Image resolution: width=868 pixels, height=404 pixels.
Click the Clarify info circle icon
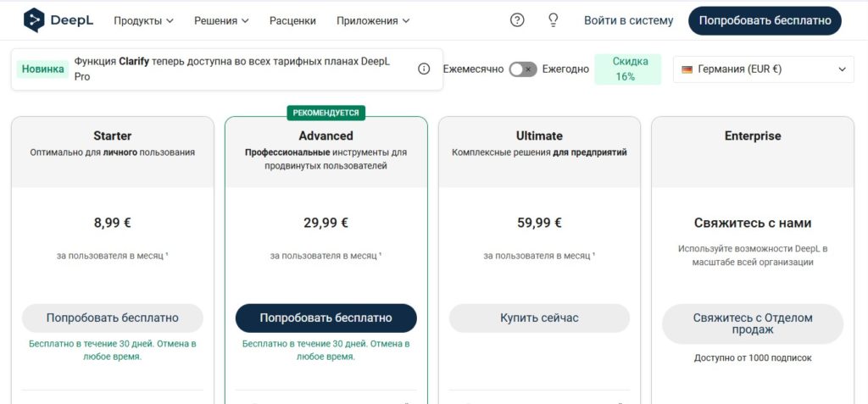coord(424,69)
